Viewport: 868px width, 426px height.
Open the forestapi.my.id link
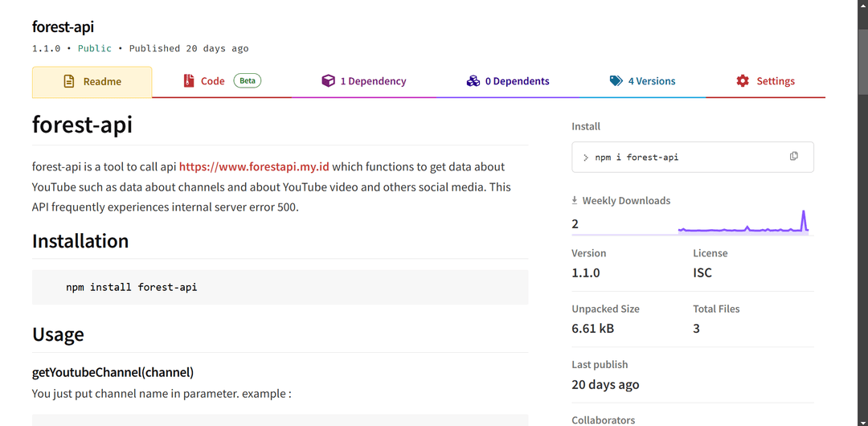coord(254,166)
